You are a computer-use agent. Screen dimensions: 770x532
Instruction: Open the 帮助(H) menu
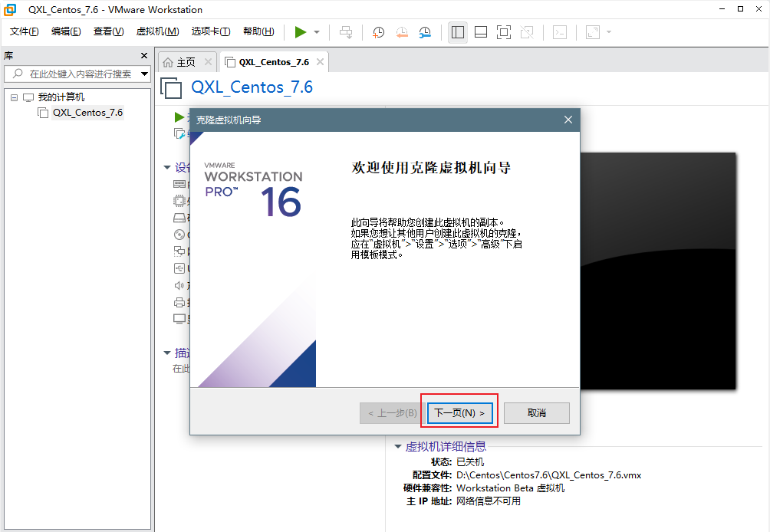coord(258,31)
